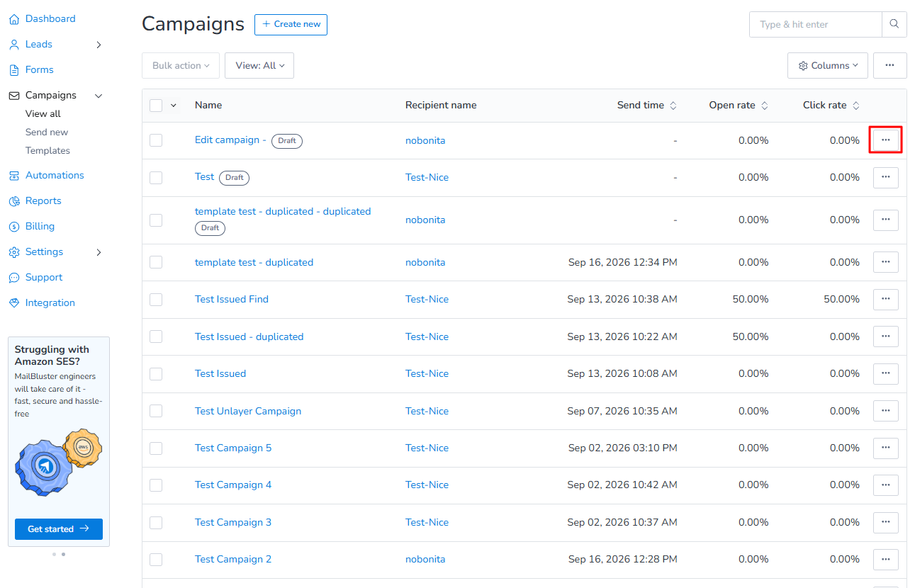Click the Reports pie chart icon
The width and height of the screenshot is (915, 588).
click(x=14, y=201)
